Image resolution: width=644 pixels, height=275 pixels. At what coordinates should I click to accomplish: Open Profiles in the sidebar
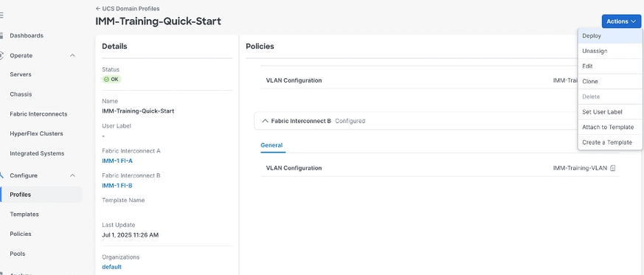(x=41, y=195)
